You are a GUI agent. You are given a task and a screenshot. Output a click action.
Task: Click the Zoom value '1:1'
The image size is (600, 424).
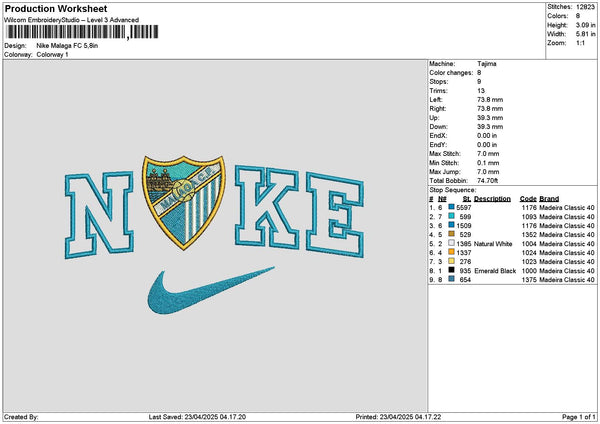point(580,43)
